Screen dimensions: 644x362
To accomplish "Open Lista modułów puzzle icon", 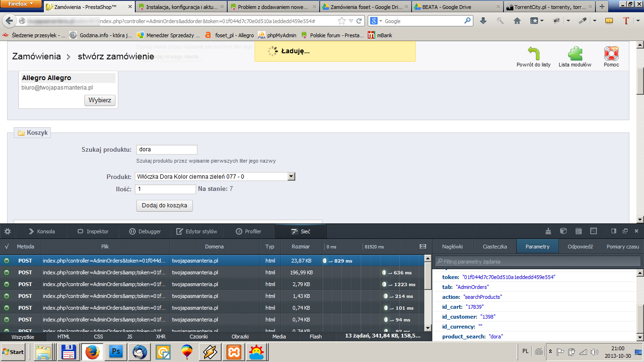I will click(575, 53).
